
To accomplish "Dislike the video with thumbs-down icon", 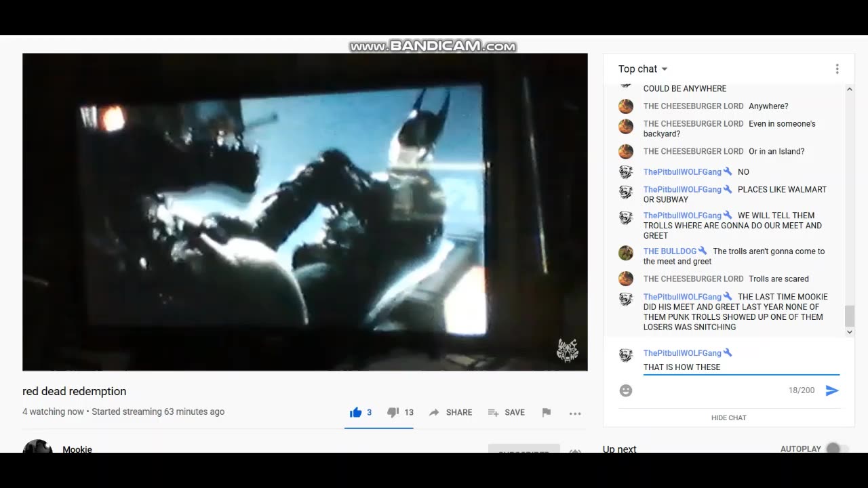I will tap(393, 412).
